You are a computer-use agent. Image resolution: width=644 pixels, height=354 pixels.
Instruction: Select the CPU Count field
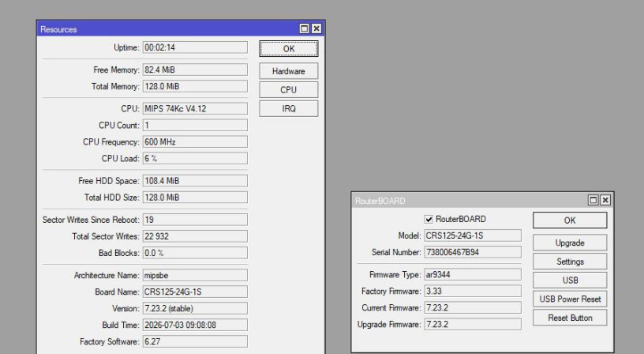pos(195,125)
